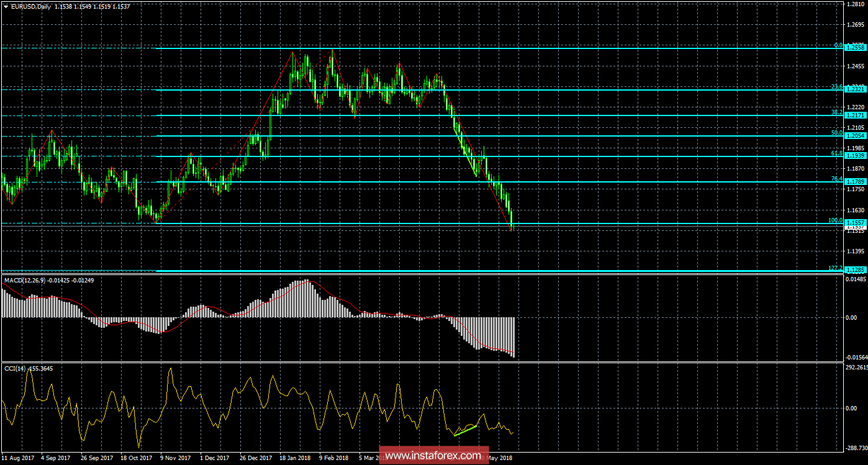Click the 1.2810 price axis label
The image size is (868, 465).
click(856, 5)
